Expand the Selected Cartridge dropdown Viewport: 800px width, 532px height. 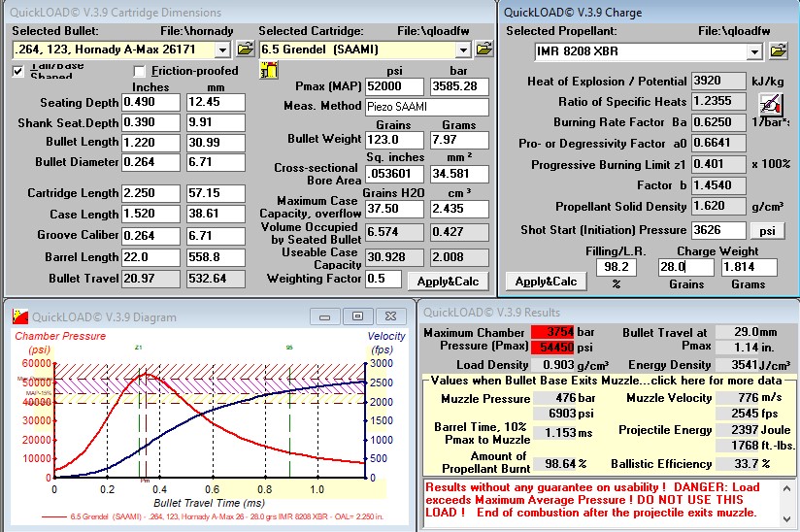[x=463, y=50]
